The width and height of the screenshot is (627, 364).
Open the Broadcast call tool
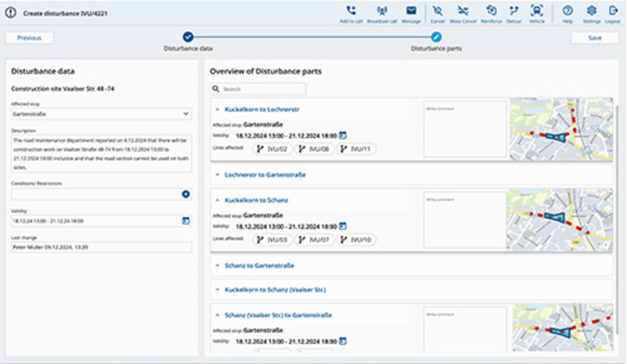coord(382,11)
